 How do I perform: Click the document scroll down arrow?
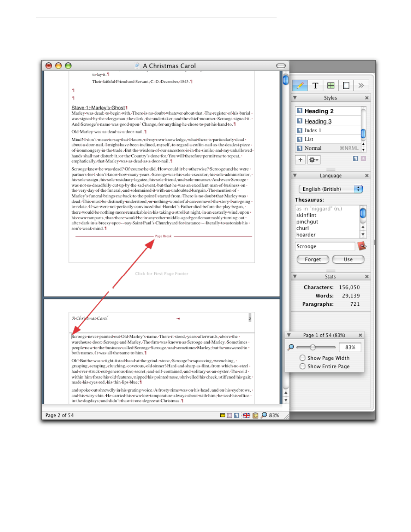click(x=286, y=400)
